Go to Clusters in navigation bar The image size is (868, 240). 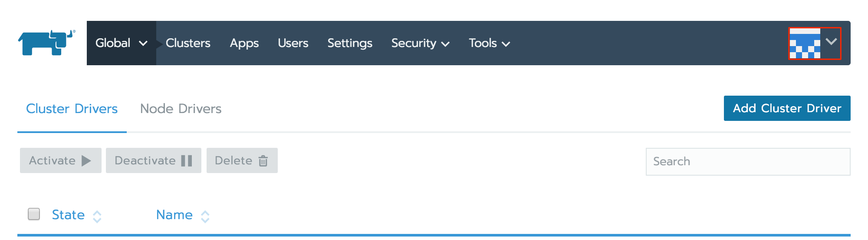click(x=188, y=43)
